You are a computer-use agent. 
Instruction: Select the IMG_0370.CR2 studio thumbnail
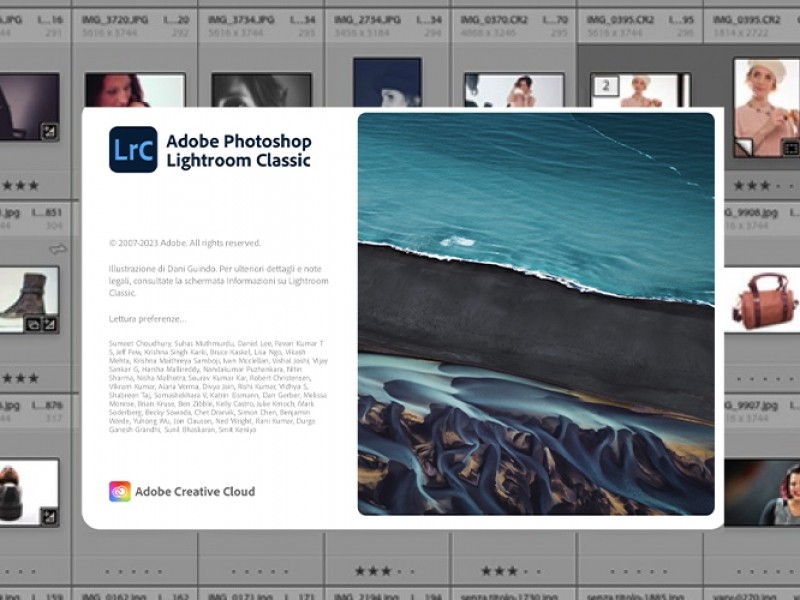514,90
